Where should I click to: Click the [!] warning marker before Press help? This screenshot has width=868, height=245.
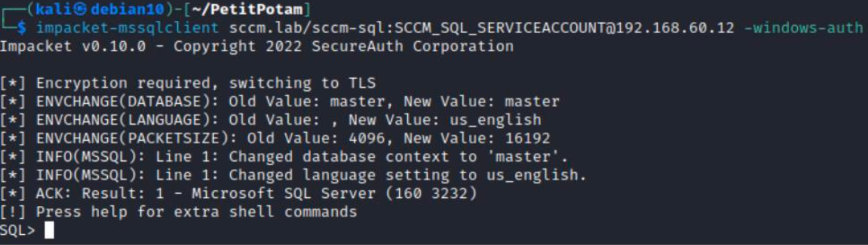(x=13, y=212)
